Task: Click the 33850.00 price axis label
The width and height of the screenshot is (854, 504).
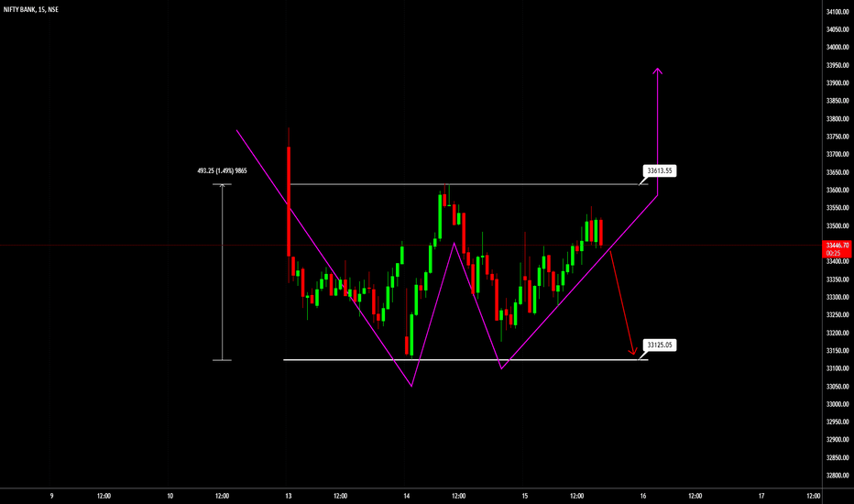Action: point(838,101)
